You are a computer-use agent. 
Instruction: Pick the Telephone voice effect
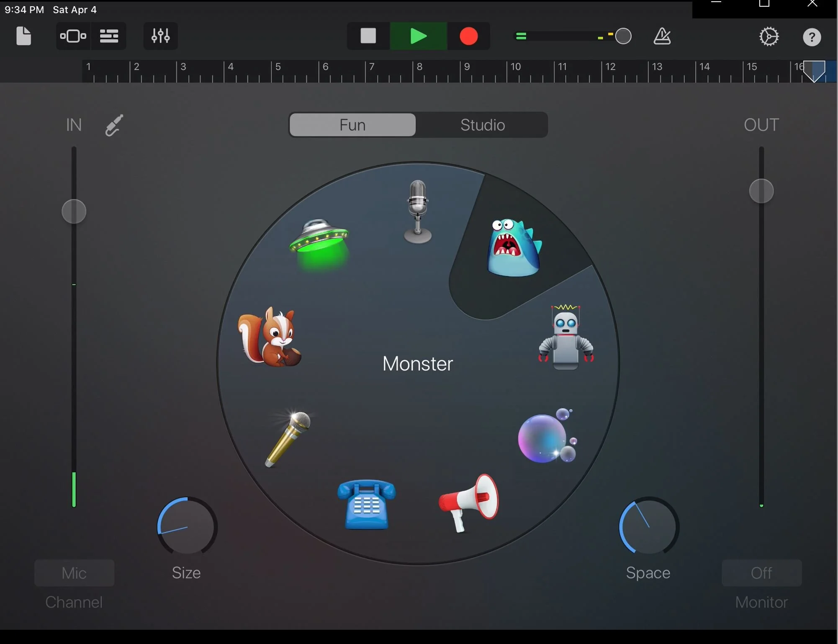tap(366, 505)
